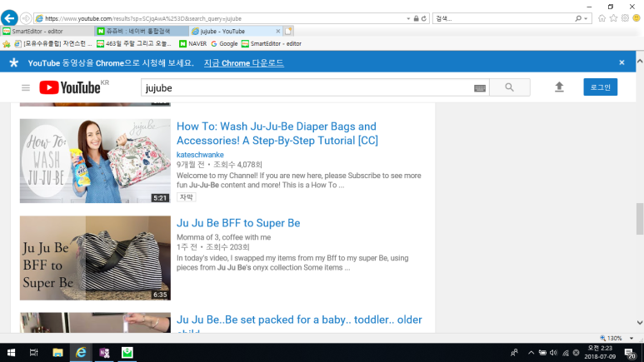Click the browser forward arrow button
The height and width of the screenshot is (362, 644).
[x=26, y=18]
